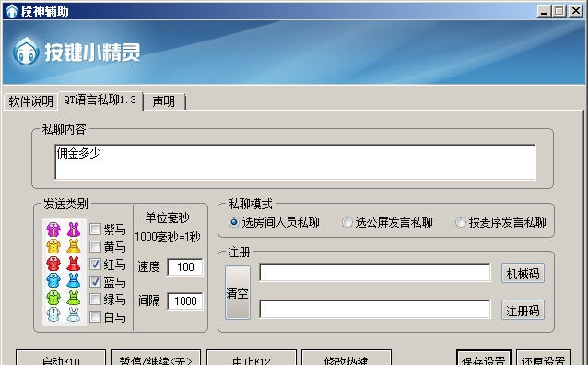
Task: Enable the 绿马 checkbox
Action: pos(95,300)
